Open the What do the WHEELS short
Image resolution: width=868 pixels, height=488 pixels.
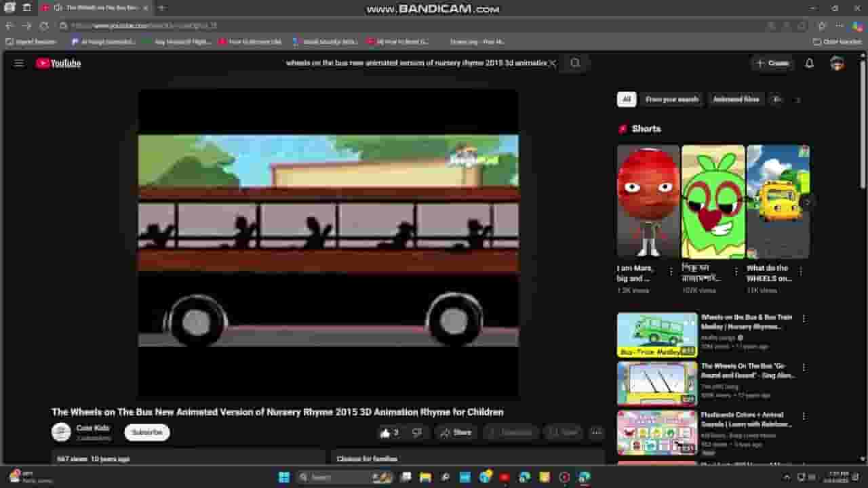point(778,201)
